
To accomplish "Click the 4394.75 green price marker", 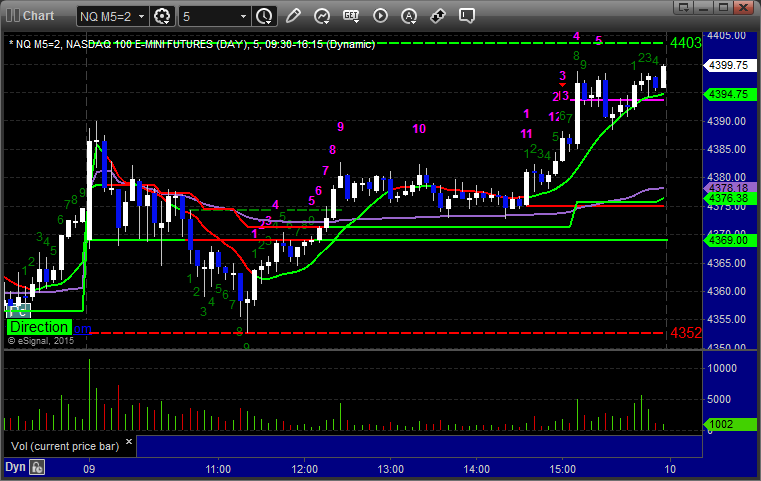I will click(x=728, y=94).
